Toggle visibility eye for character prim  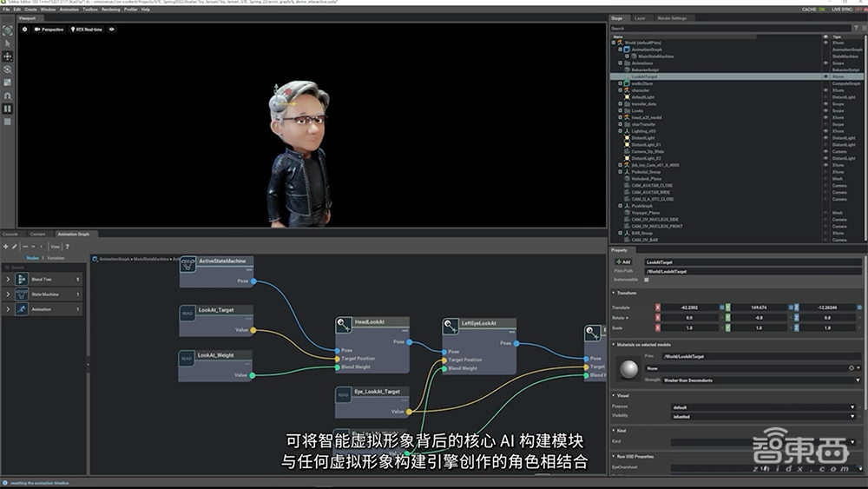click(825, 90)
